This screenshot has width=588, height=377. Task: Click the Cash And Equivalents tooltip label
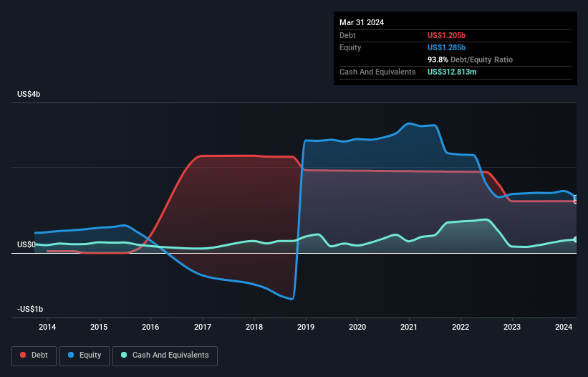(377, 72)
